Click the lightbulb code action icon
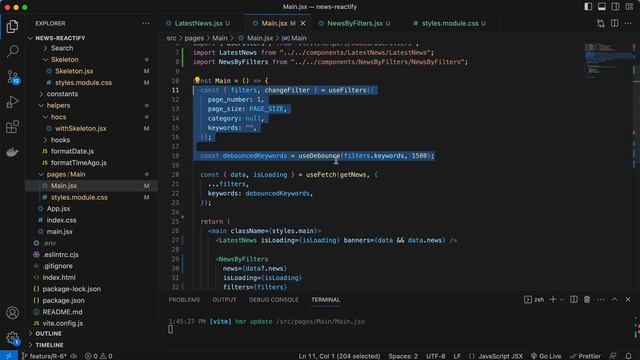This screenshot has height=360, width=640. (197, 80)
